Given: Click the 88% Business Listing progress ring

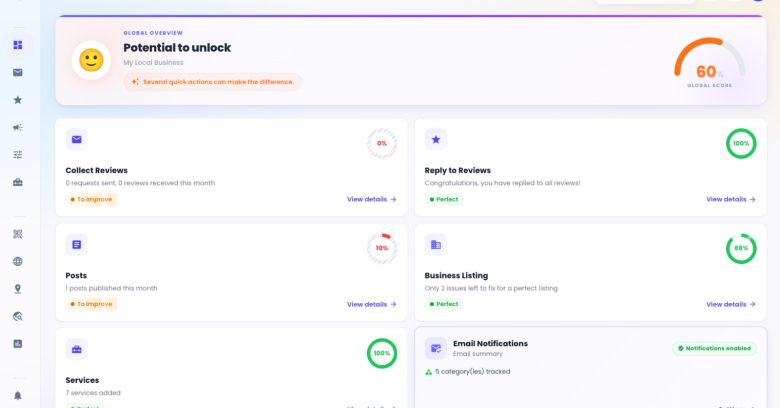Looking at the screenshot, I should 741,248.
